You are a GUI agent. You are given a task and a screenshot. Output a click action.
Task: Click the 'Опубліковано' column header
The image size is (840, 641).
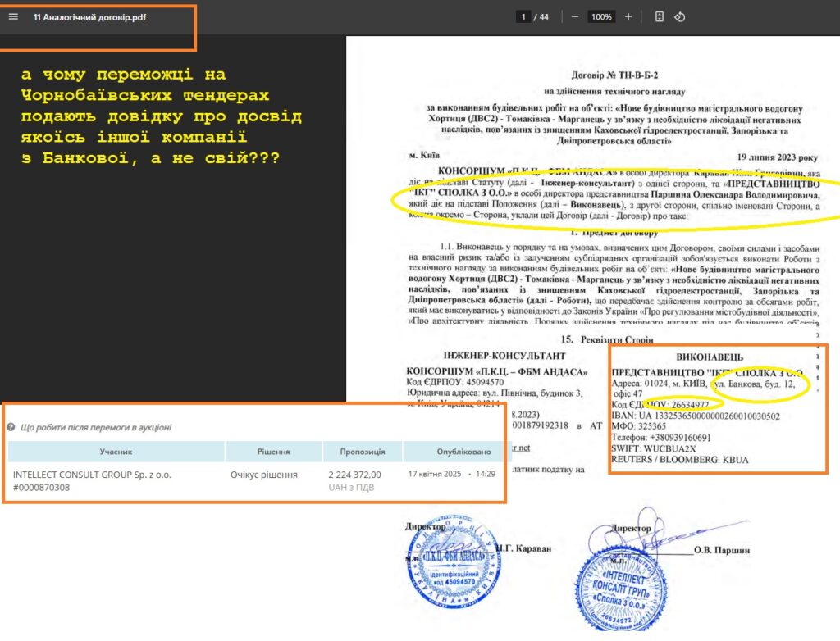[451, 451]
